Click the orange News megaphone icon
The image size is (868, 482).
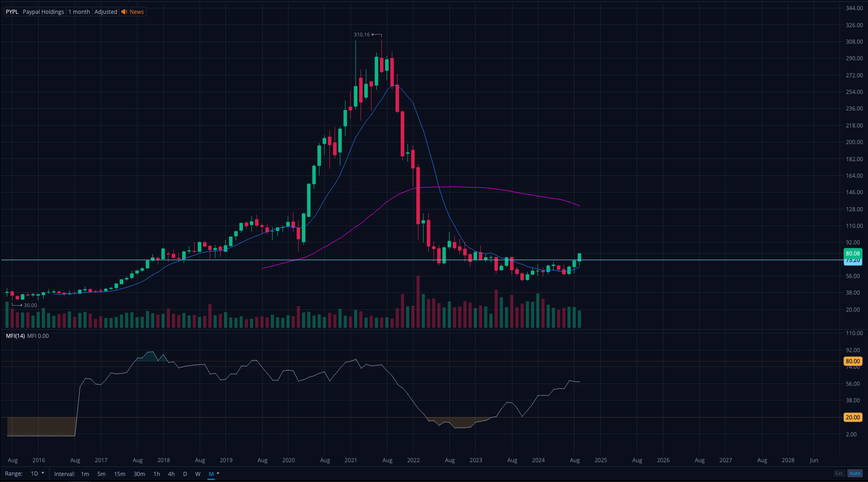coord(124,12)
